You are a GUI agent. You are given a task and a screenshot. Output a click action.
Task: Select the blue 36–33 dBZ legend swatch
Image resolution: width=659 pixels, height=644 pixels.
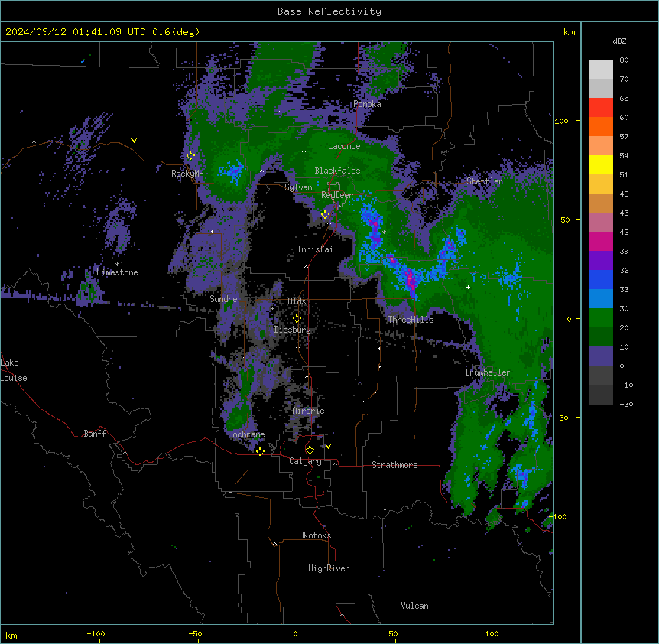click(x=601, y=279)
